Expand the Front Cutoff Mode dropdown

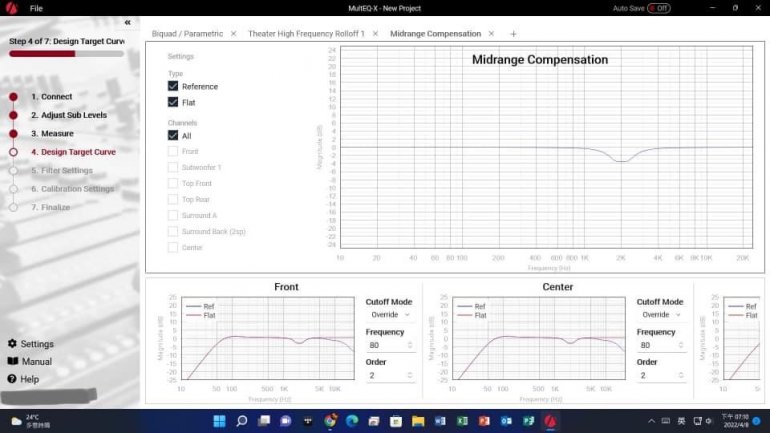pyautogui.click(x=390, y=315)
